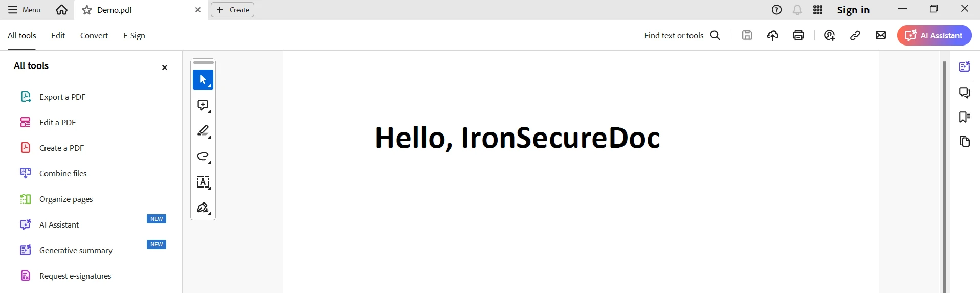The width and height of the screenshot is (980, 293).
Task: Open the comments panel on right
Action: [x=965, y=93]
